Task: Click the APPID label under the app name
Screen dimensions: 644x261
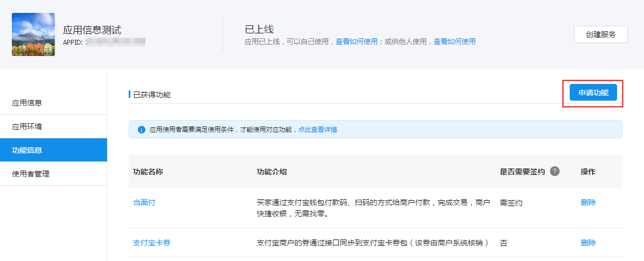Action: tap(74, 42)
